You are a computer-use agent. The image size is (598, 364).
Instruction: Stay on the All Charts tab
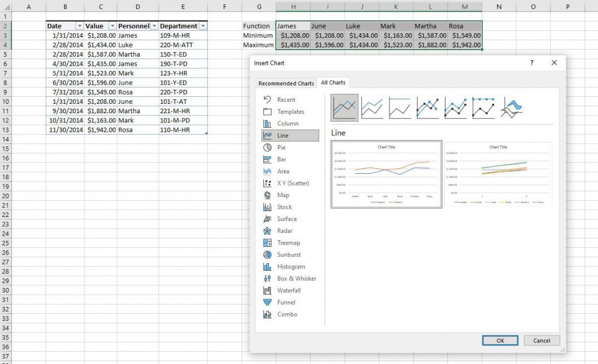click(333, 82)
